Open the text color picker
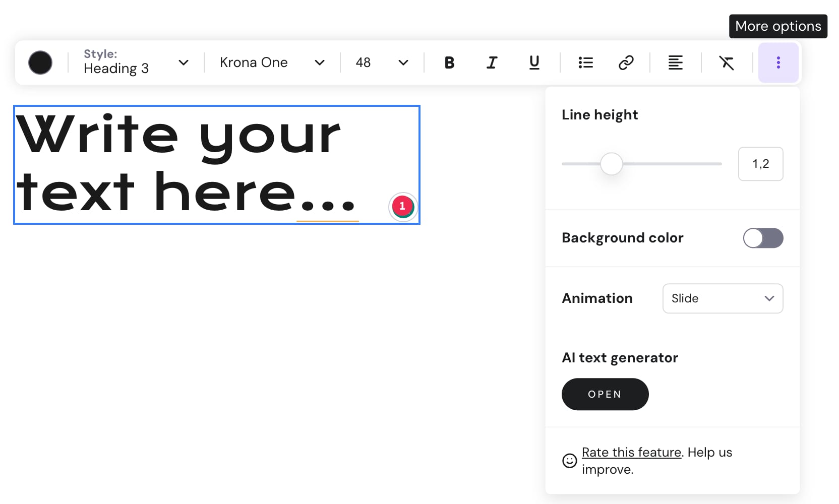This screenshot has height=504, width=839. coord(40,62)
